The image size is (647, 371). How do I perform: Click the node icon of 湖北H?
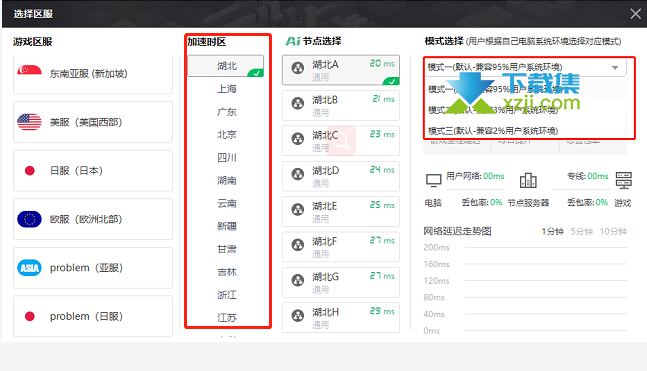tap(298, 316)
